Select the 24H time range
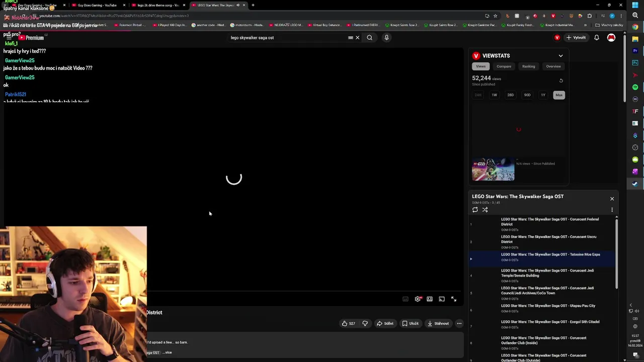The height and width of the screenshot is (362, 644). tap(478, 95)
